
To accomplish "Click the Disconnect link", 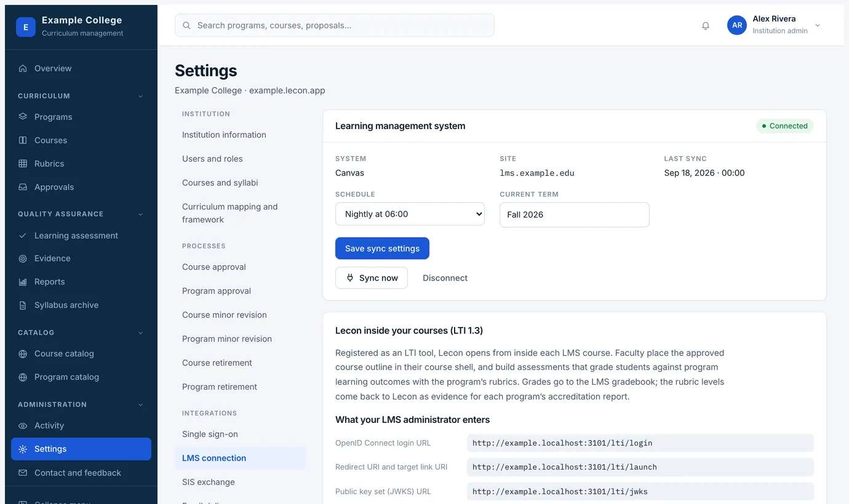I will [x=445, y=278].
